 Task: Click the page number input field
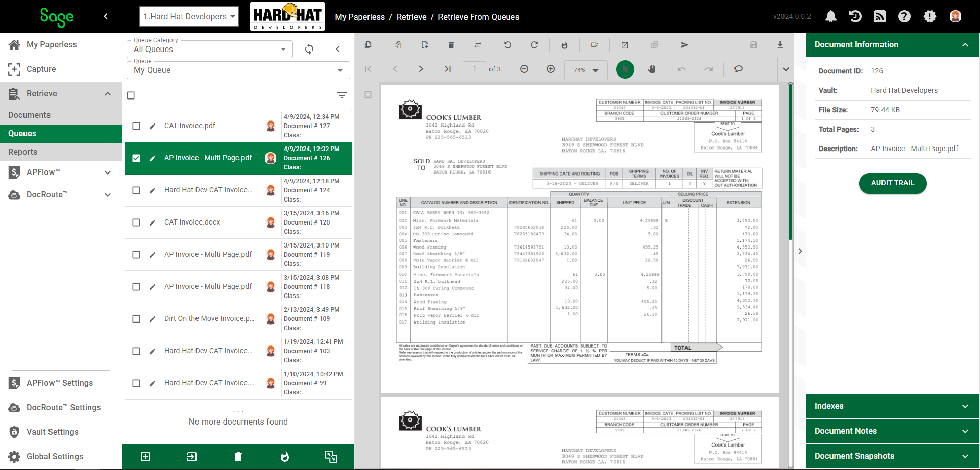tap(474, 69)
